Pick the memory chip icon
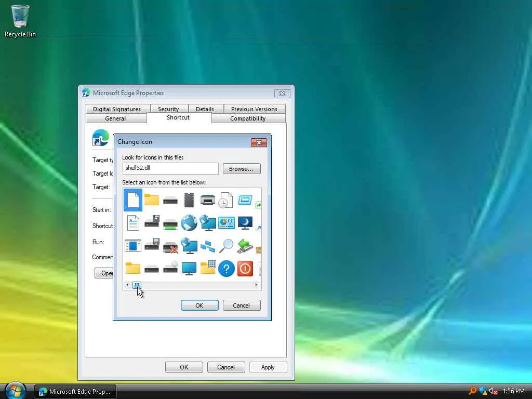Viewport: 532px width, 399px height. coord(189,200)
